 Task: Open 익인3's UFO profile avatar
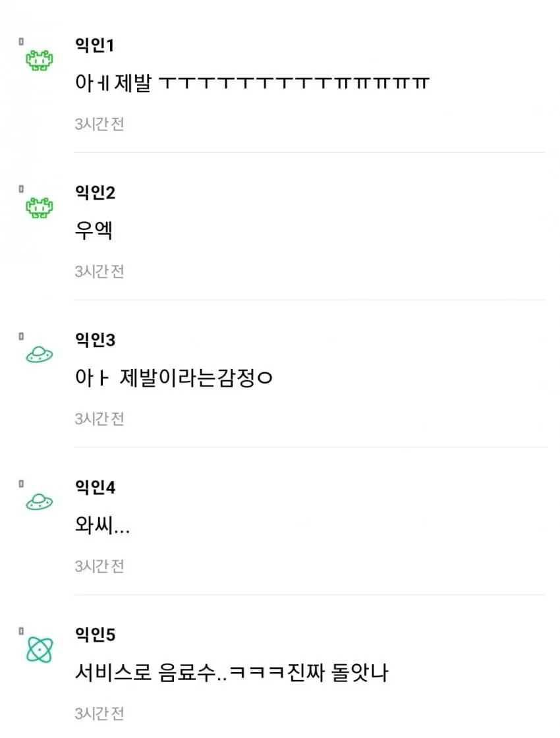(40, 356)
